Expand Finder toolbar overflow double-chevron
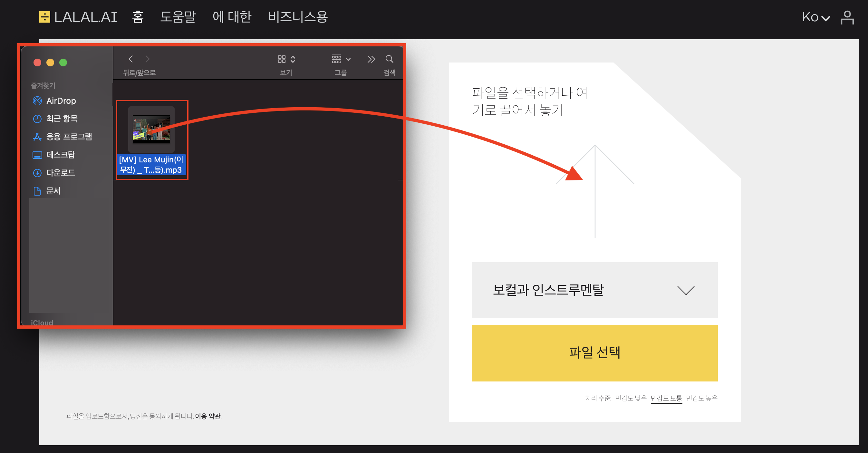 (x=371, y=59)
